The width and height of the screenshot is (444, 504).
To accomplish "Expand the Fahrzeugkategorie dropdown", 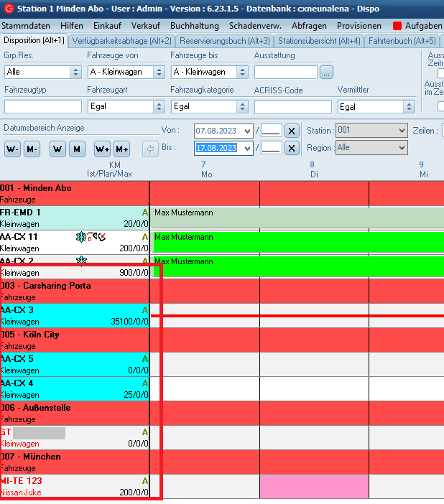I will [x=242, y=106].
